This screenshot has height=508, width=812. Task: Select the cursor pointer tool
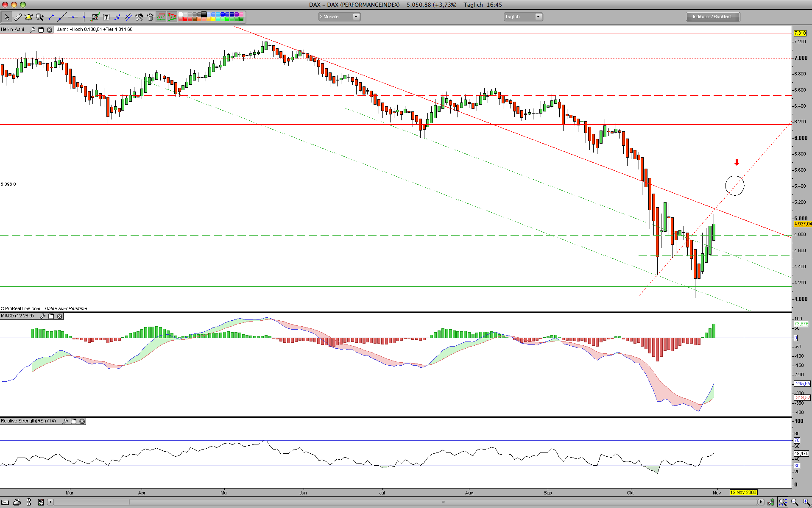pyautogui.click(x=7, y=17)
